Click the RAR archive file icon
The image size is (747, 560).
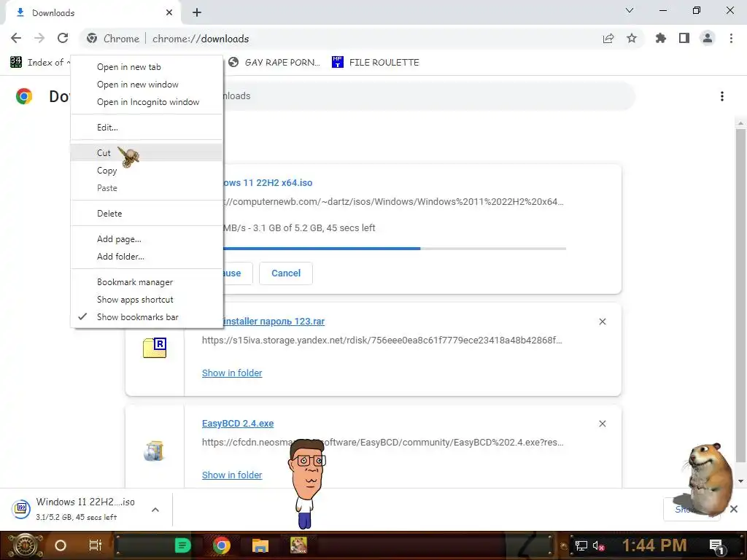(x=155, y=348)
